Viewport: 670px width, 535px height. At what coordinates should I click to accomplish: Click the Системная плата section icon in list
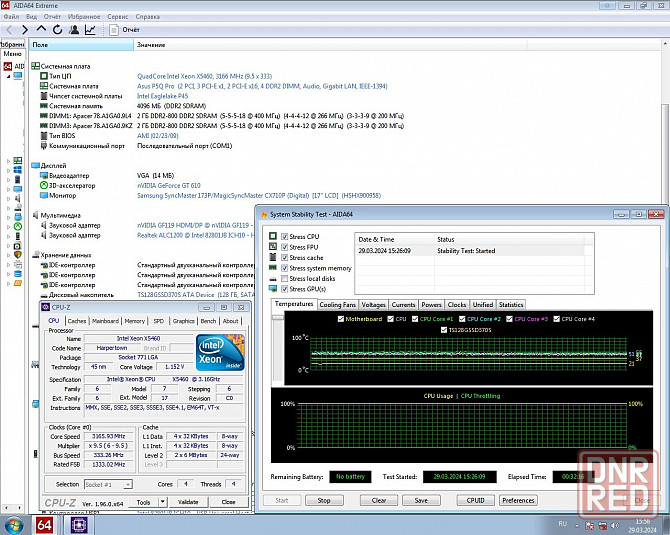click(x=35, y=66)
